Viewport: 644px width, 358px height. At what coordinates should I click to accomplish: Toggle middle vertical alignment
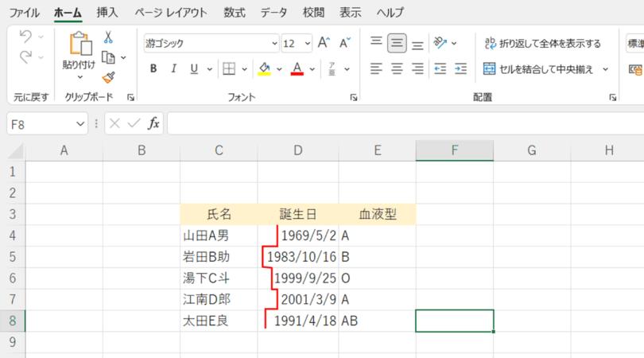coord(397,43)
